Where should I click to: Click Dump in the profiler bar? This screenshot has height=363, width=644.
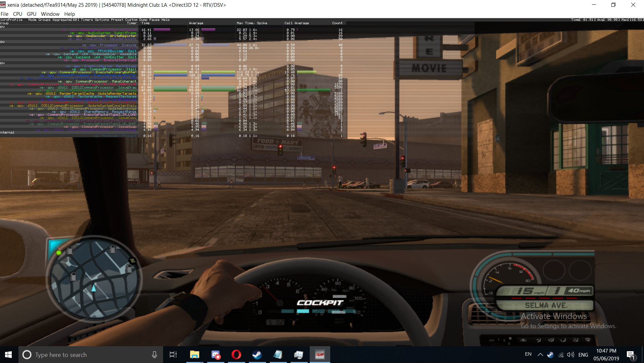143,20
